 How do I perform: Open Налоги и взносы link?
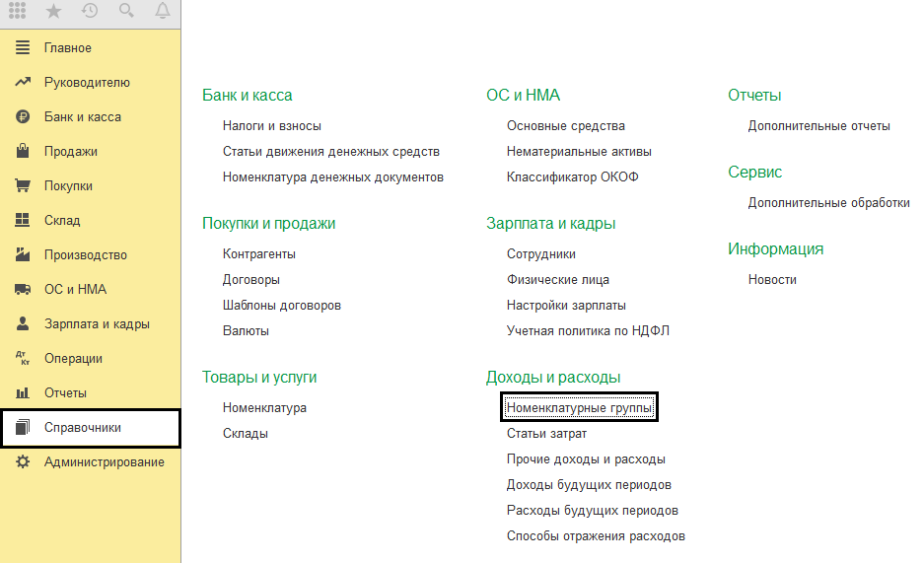(x=271, y=126)
